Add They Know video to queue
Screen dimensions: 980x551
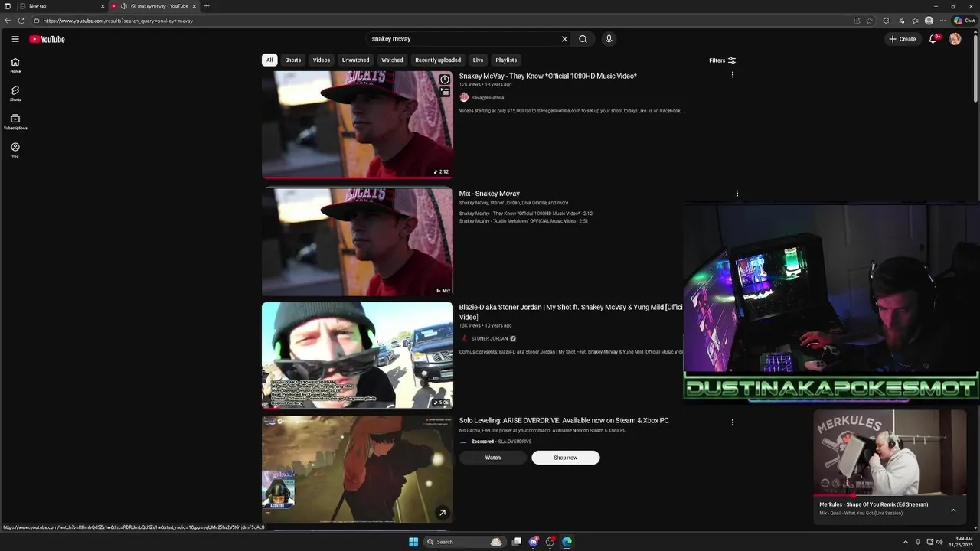point(444,91)
